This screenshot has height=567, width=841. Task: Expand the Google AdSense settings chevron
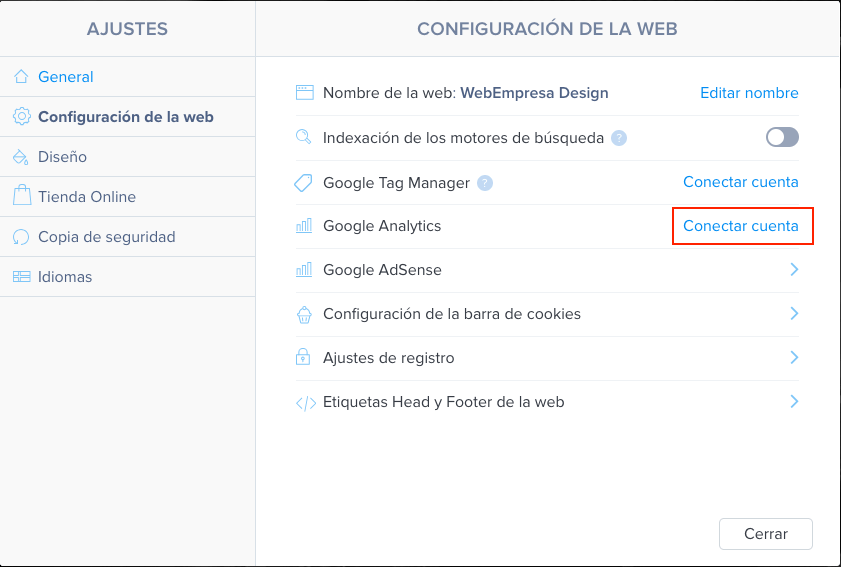[x=794, y=269]
